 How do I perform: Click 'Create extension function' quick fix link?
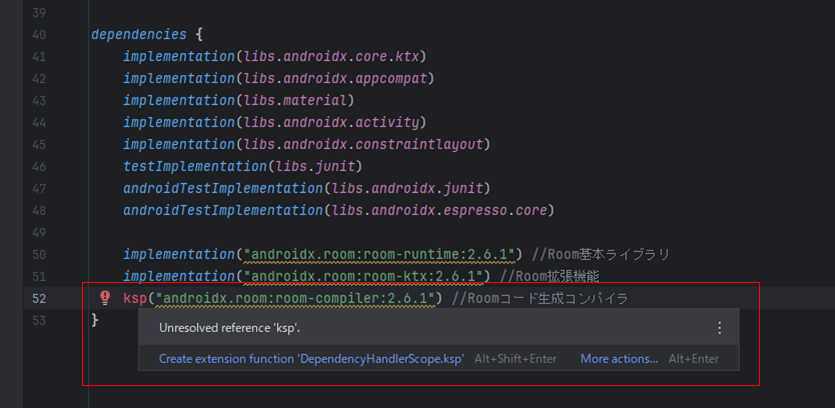click(x=311, y=359)
